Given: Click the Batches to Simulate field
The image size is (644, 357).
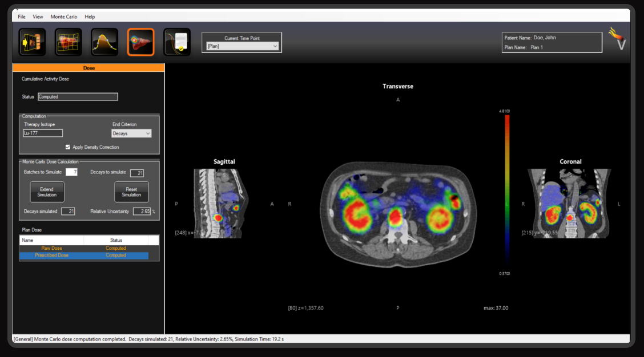Looking at the screenshot, I should 71,172.
